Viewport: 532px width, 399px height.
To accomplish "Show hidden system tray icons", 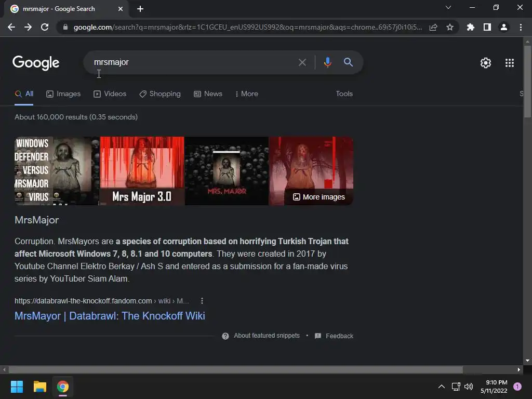I will pyautogui.click(x=442, y=387).
